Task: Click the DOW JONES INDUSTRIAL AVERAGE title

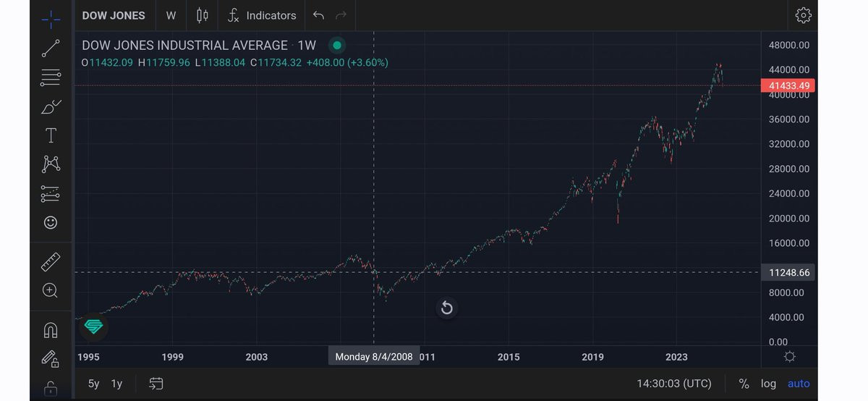Action: pos(185,45)
